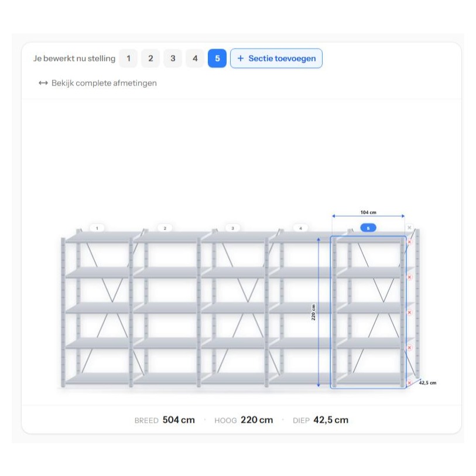Delete the fourth shelf from top in section 5
The image size is (476, 476).
409,348
